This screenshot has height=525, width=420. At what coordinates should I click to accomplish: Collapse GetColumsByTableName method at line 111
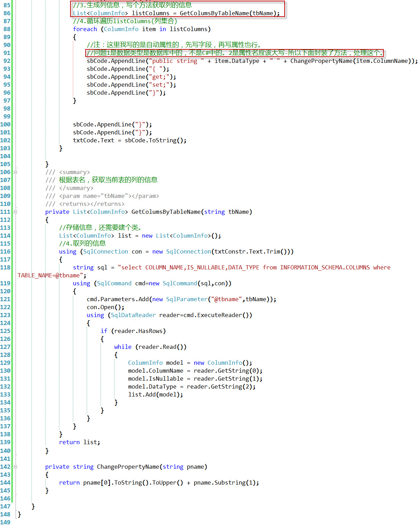pyautogui.click(x=15, y=212)
